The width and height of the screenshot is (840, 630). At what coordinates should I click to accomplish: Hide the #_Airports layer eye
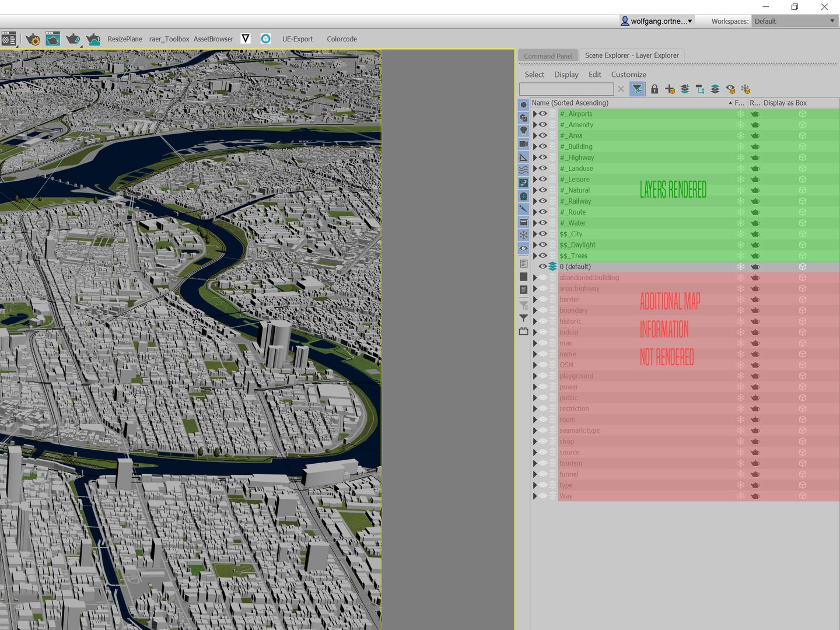(x=543, y=114)
